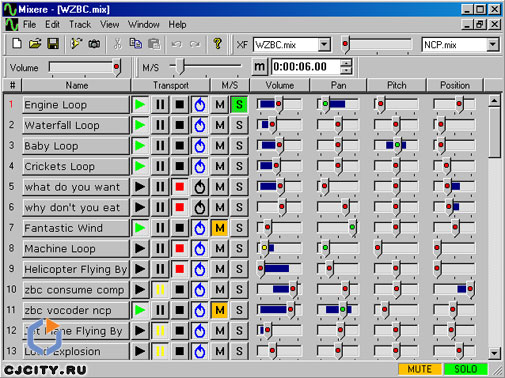The image size is (505, 378).
Task: Click the Machine Loop name button
Action: click(76, 248)
